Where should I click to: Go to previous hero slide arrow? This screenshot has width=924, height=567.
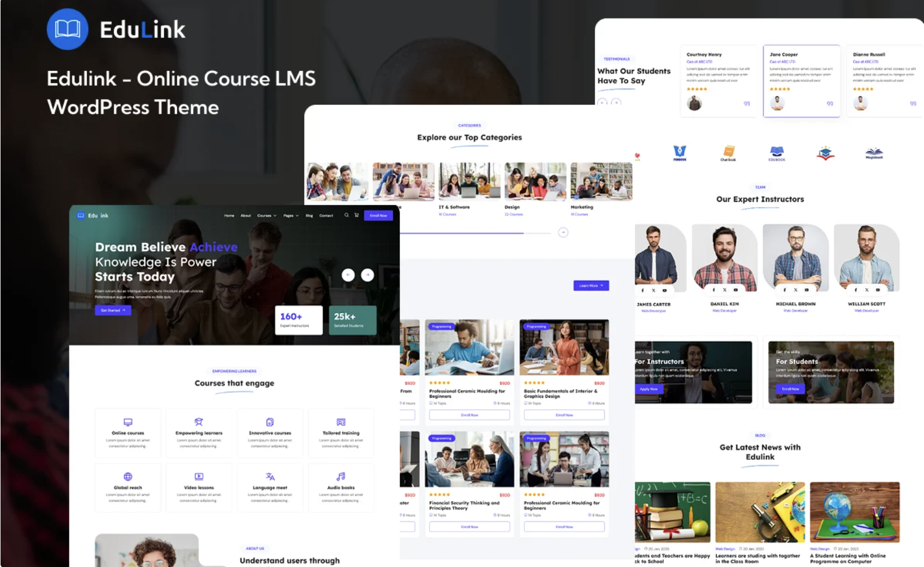tap(348, 275)
